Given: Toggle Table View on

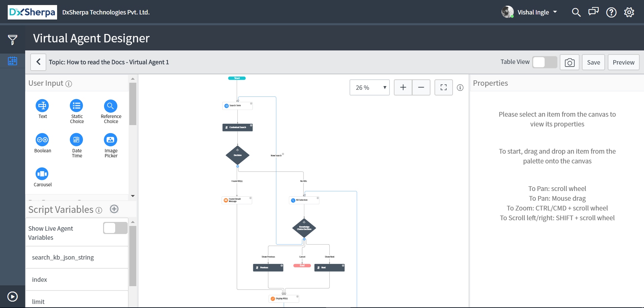Looking at the screenshot, I should pos(545,62).
